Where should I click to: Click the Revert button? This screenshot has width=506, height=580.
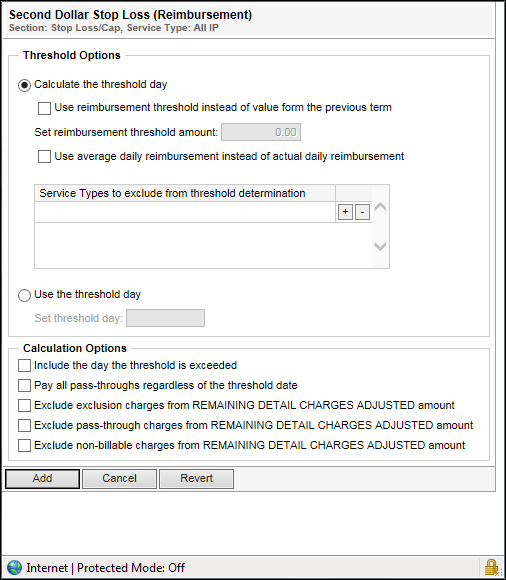[196, 479]
